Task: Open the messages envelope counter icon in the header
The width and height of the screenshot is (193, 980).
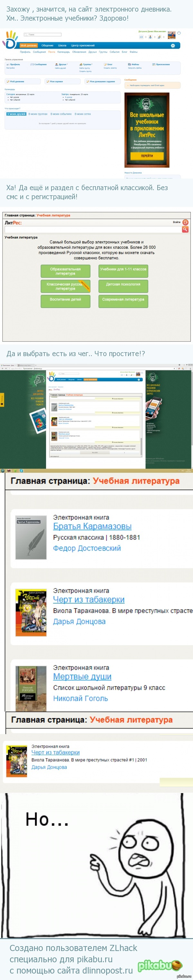Action: (141, 37)
